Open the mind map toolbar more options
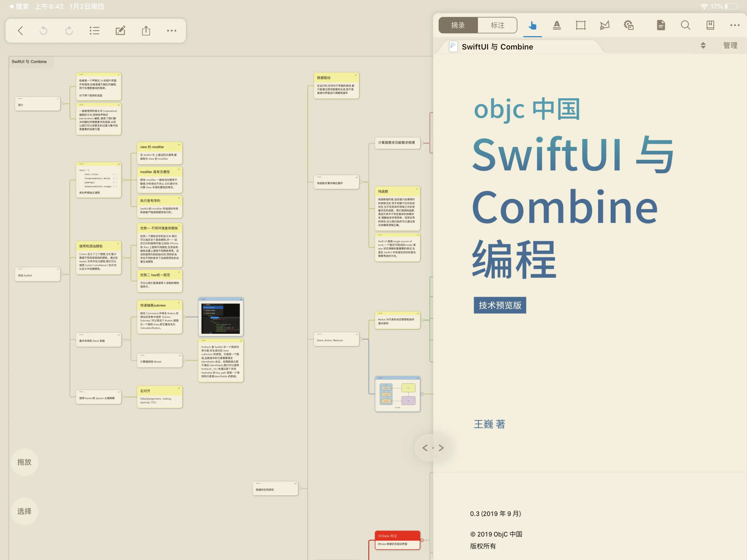Image resolution: width=747 pixels, height=560 pixels. [x=171, y=31]
